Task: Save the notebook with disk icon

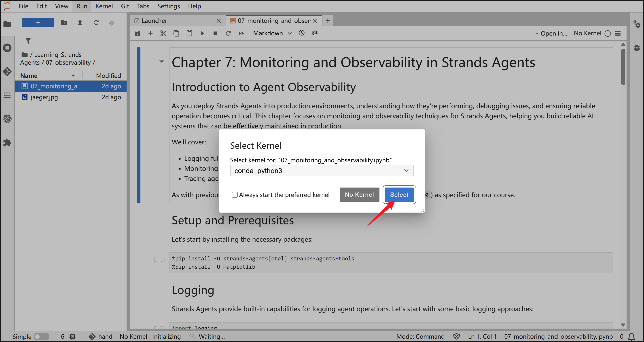Action: (138, 33)
